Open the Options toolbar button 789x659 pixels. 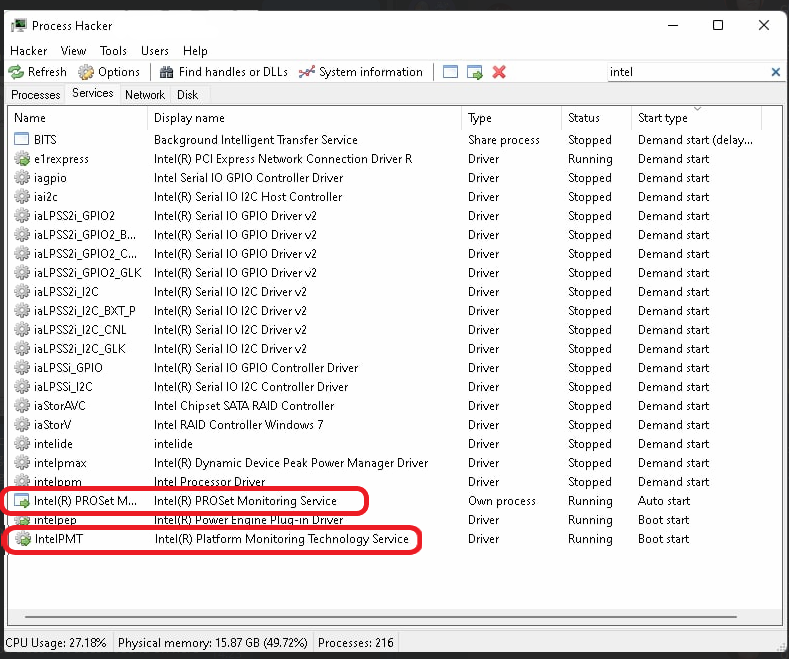click(109, 72)
